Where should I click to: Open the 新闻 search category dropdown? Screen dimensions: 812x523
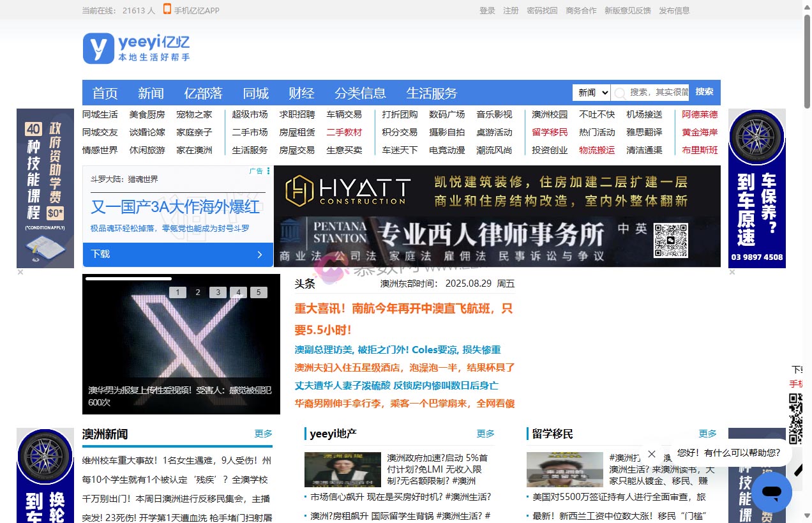tap(590, 92)
